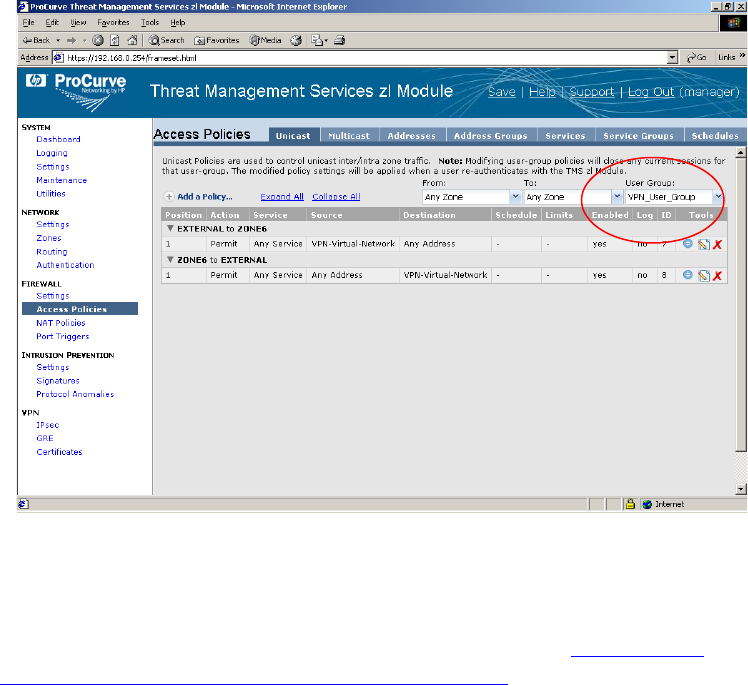Image resolution: width=748 pixels, height=685 pixels.
Task: Open Logging in the System sidebar
Action: (x=52, y=153)
